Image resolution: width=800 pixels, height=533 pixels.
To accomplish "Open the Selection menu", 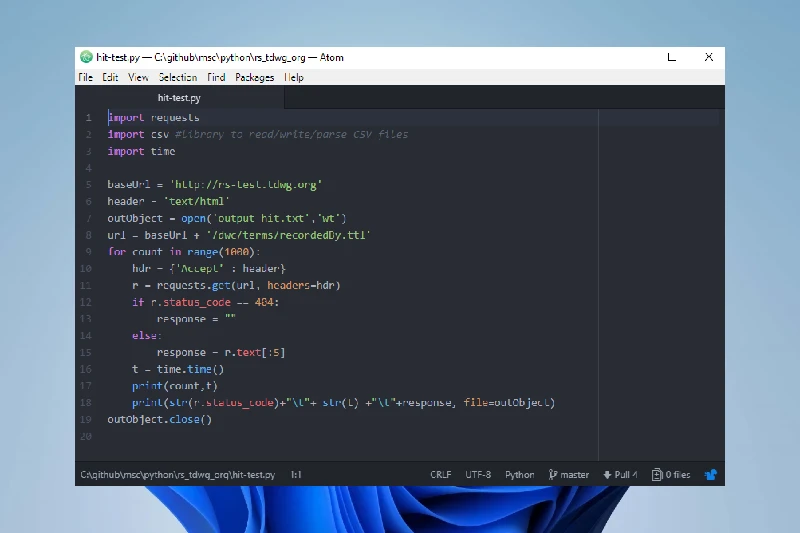I will pos(178,77).
